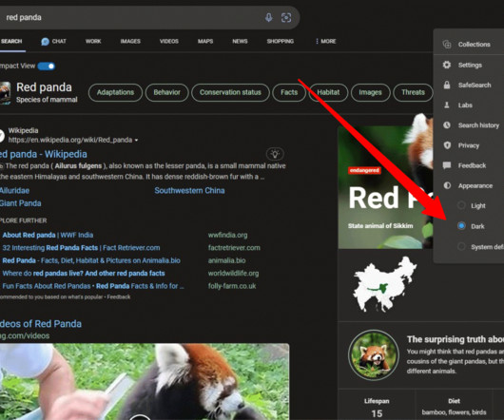The image size is (504, 420).
Task: Open the News tab
Action: [240, 42]
